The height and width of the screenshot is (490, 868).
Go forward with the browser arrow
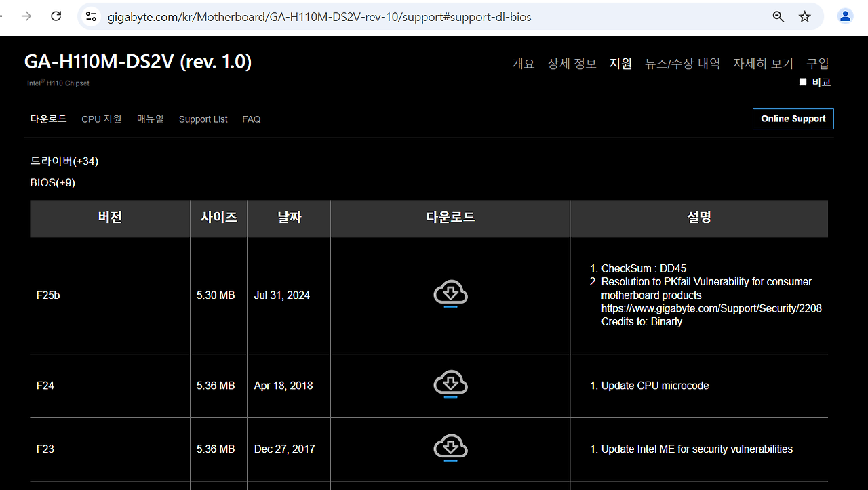(x=26, y=16)
